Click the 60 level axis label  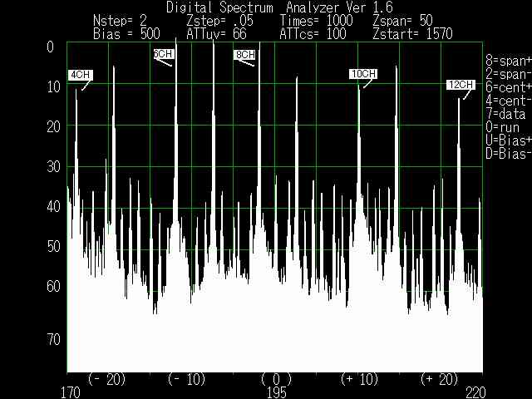pyautogui.click(x=53, y=286)
